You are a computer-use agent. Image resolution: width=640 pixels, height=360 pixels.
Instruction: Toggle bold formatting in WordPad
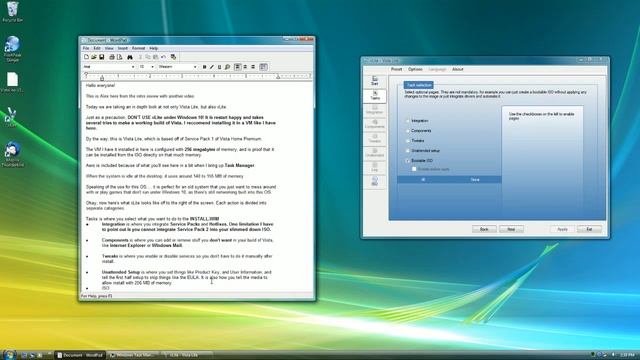click(x=204, y=67)
